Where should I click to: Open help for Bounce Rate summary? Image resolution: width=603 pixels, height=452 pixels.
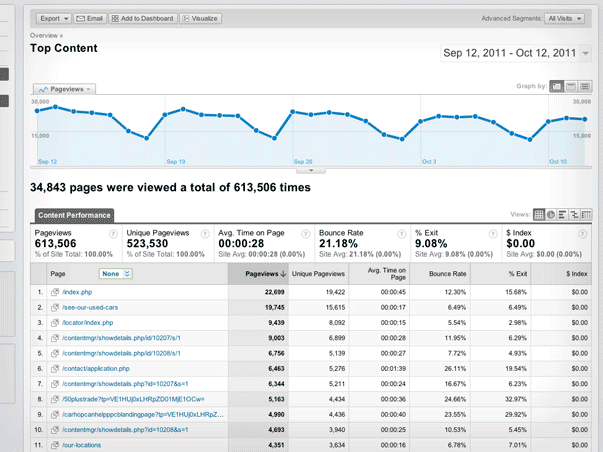[x=401, y=234]
